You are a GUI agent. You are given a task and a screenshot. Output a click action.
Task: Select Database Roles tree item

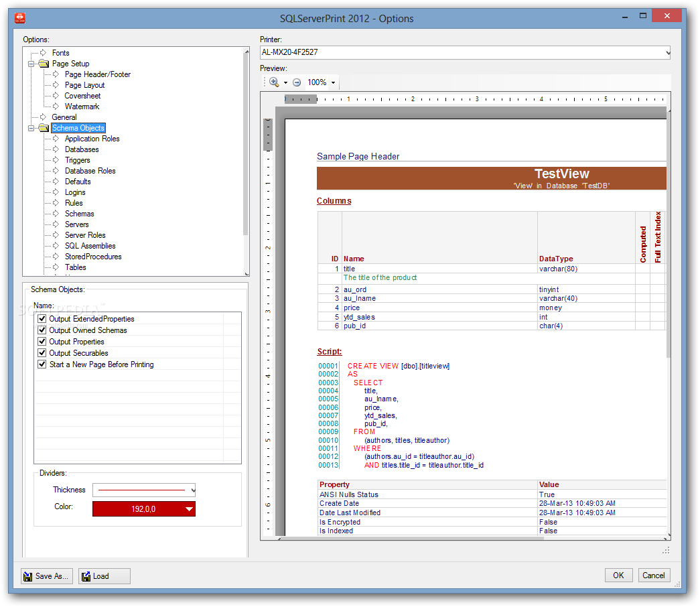90,171
